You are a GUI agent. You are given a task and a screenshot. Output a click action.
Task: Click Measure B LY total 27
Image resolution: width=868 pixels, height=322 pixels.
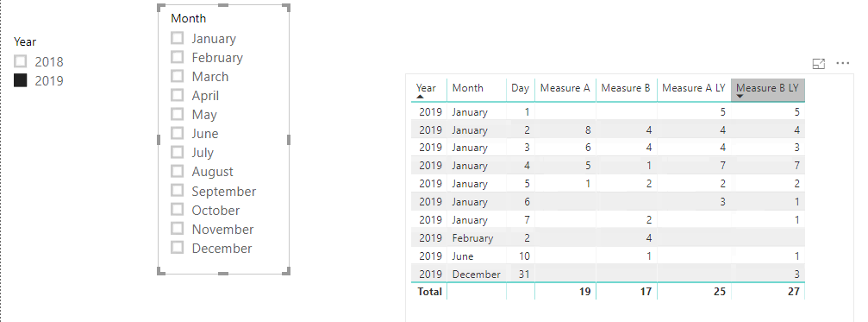pyautogui.click(x=794, y=292)
